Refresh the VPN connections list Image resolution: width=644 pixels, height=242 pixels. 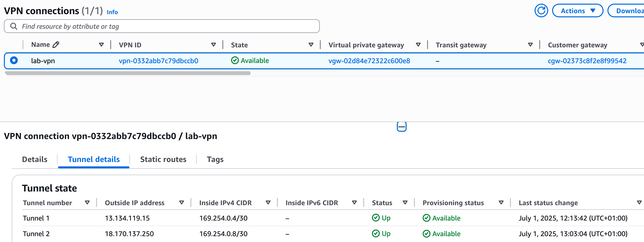pyautogui.click(x=541, y=10)
